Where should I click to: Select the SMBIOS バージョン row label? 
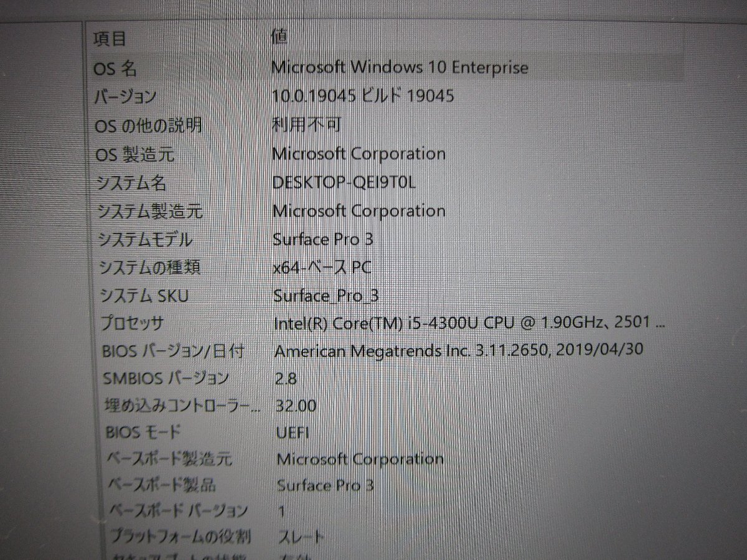(x=166, y=378)
